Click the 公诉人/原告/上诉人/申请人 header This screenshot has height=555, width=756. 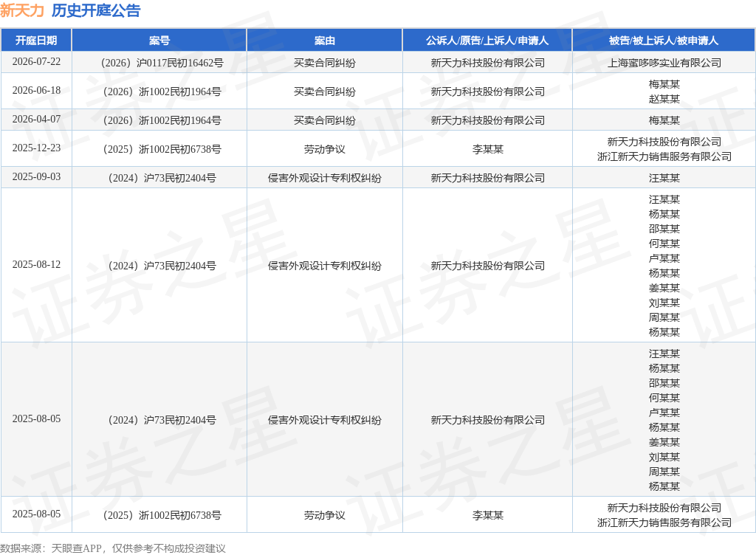(487, 41)
